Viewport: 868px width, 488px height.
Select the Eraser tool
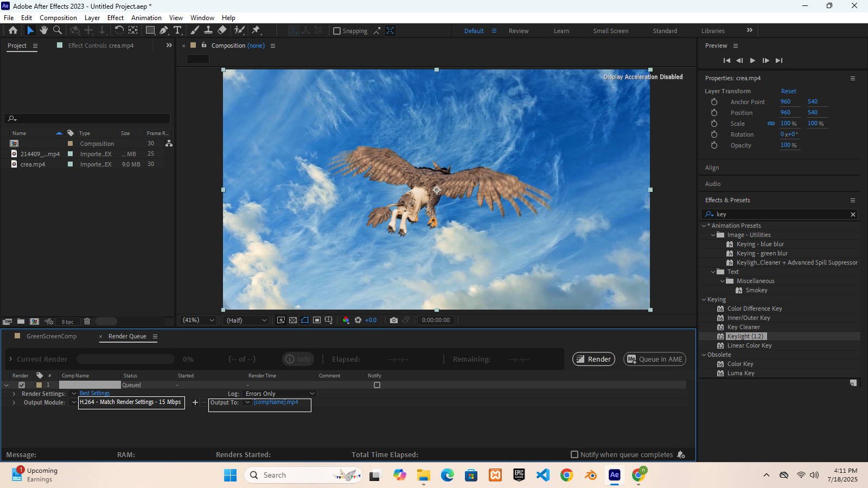point(222,30)
